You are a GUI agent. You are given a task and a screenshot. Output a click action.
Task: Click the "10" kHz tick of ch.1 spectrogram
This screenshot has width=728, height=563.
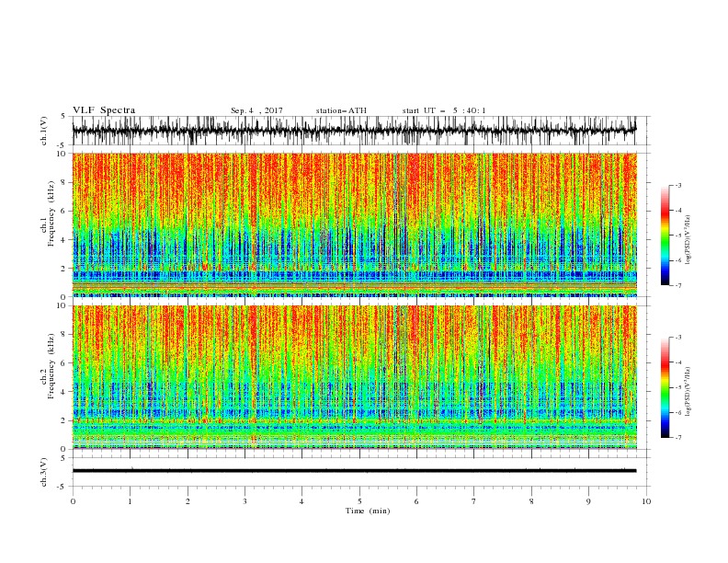[63, 154]
